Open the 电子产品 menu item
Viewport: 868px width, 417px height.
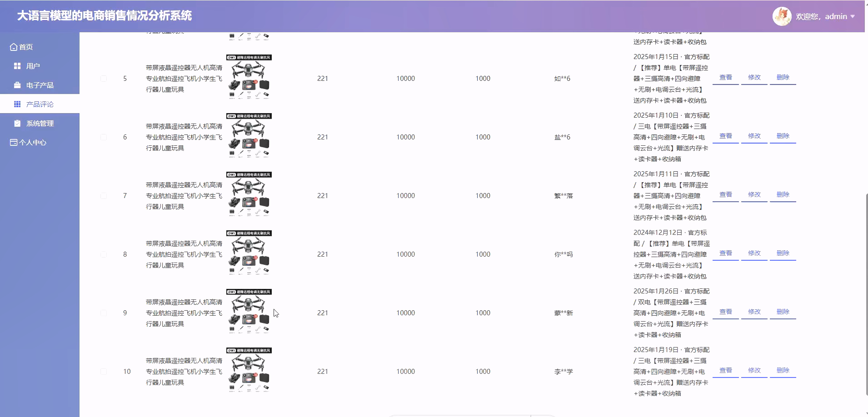[x=40, y=85]
